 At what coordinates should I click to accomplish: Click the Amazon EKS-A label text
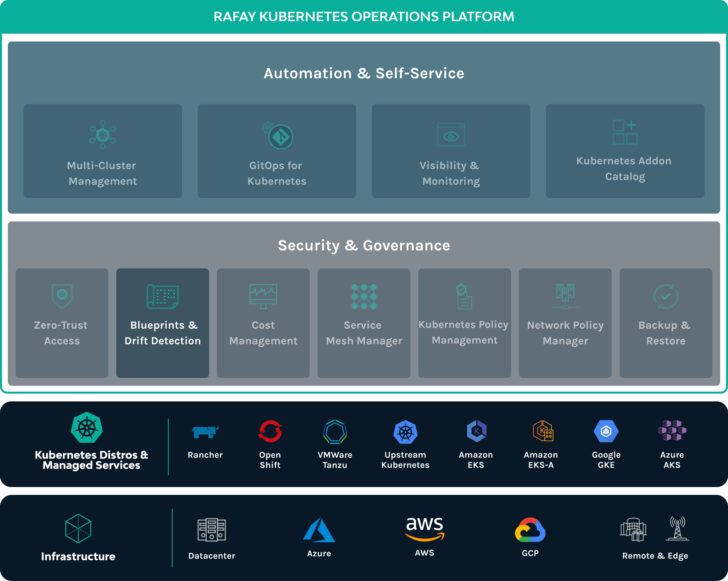click(x=541, y=460)
